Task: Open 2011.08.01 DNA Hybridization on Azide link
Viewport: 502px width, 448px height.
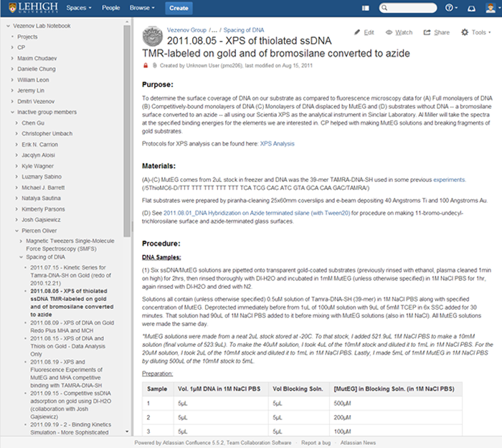Action: [x=257, y=213]
